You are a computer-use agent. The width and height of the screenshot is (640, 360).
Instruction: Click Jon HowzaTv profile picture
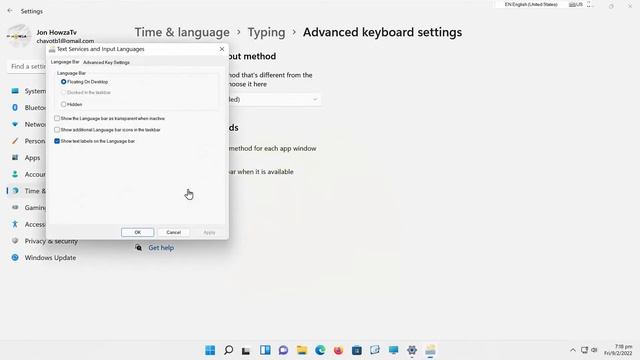pos(19,36)
